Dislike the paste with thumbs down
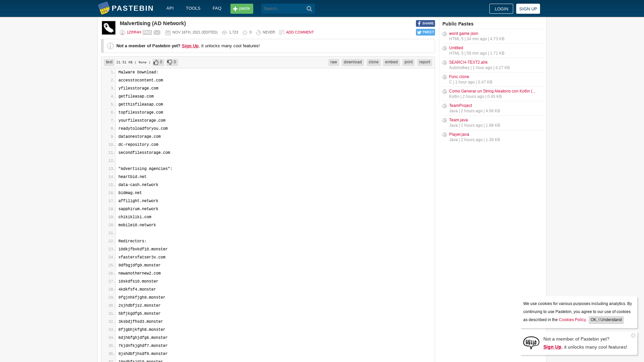This screenshot has height=362, width=644. pos(172,62)
